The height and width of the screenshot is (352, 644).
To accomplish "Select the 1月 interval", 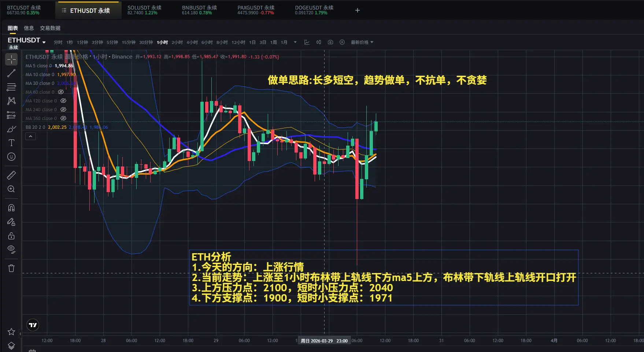I will [284, 42].
